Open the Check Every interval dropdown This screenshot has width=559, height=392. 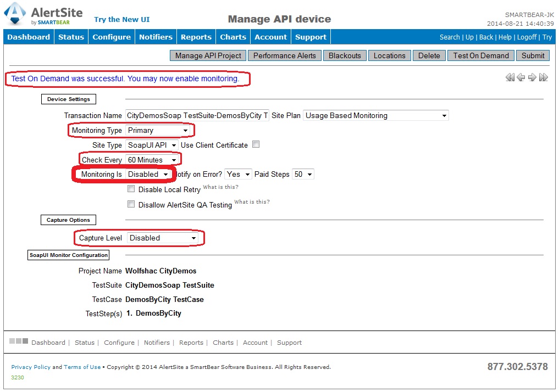click(x=152, y=160)
